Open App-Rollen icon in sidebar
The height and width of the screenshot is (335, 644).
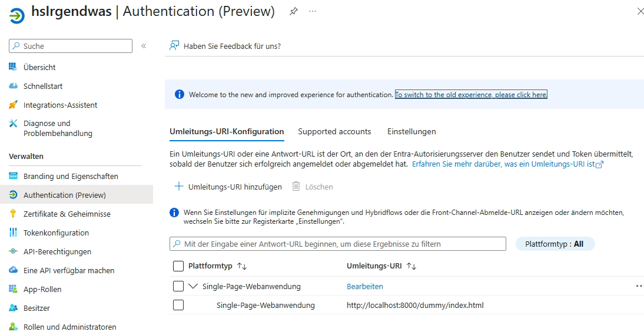click(x=14, y=289)
